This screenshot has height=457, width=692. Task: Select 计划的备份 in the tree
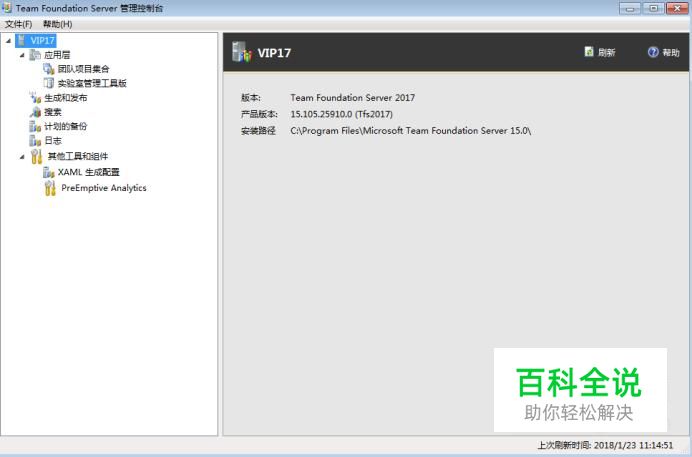coord(66,126)
